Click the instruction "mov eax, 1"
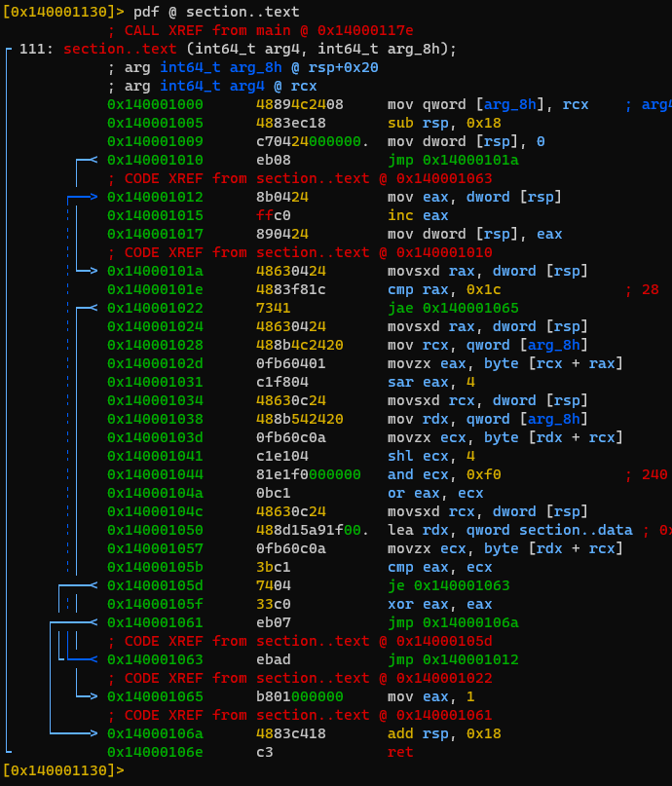The width and height of the screenshot is (672, 786). point(431,696)
